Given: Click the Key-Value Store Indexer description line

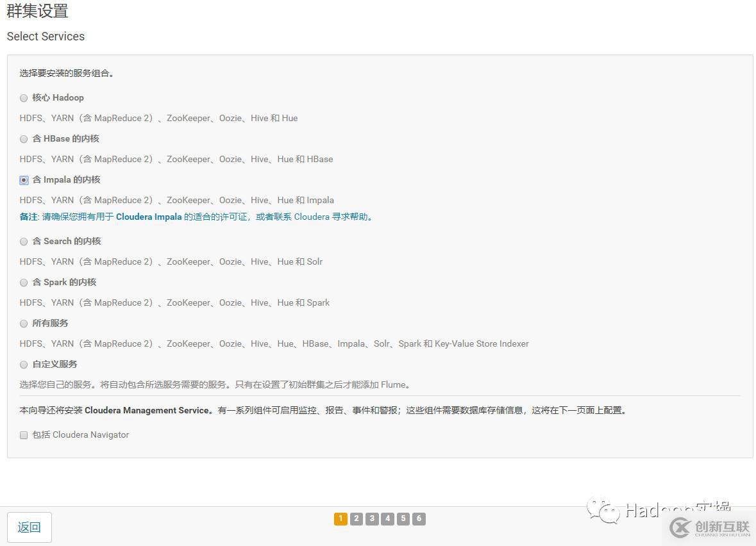Looking at the screenshot, I should 274,343.
